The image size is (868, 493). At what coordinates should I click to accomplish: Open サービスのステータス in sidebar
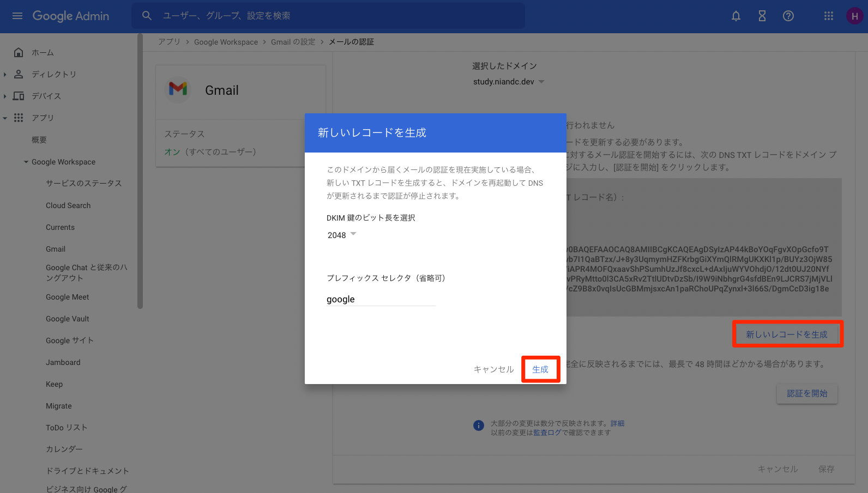click(84, 183)
